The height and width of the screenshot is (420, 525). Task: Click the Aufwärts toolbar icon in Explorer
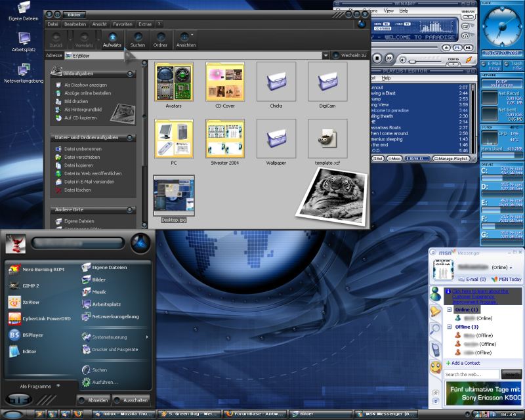coord(112,40)
